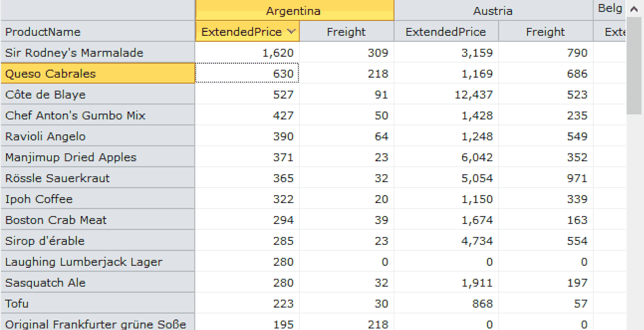
Task: Click the sort arrow on Argentina ExtendedPrice
Action: coord(291,31)
